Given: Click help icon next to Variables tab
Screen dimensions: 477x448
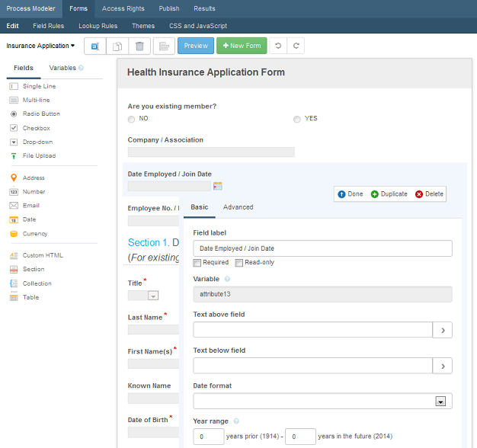Looking at the screenshot, I should coord(81,68).
